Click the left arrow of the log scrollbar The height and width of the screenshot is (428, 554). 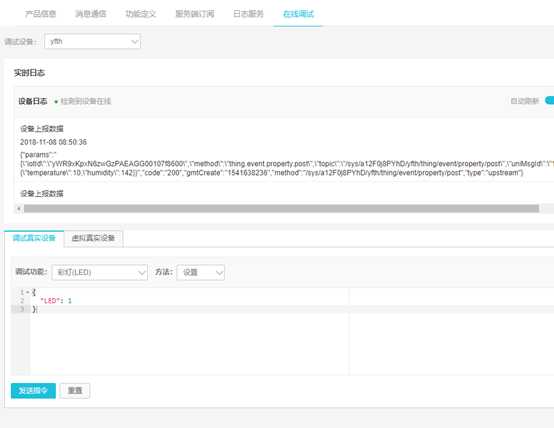pyautogui.click(x=19, y=209)
